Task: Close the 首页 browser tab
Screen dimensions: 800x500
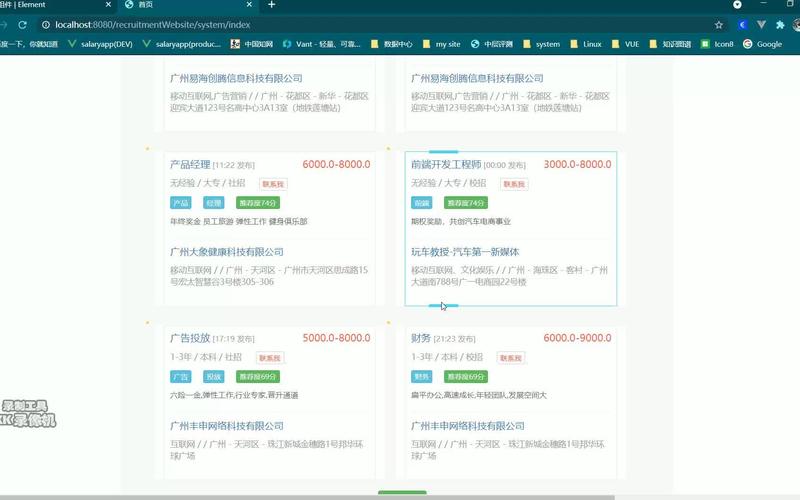Action: click(249, 5)
